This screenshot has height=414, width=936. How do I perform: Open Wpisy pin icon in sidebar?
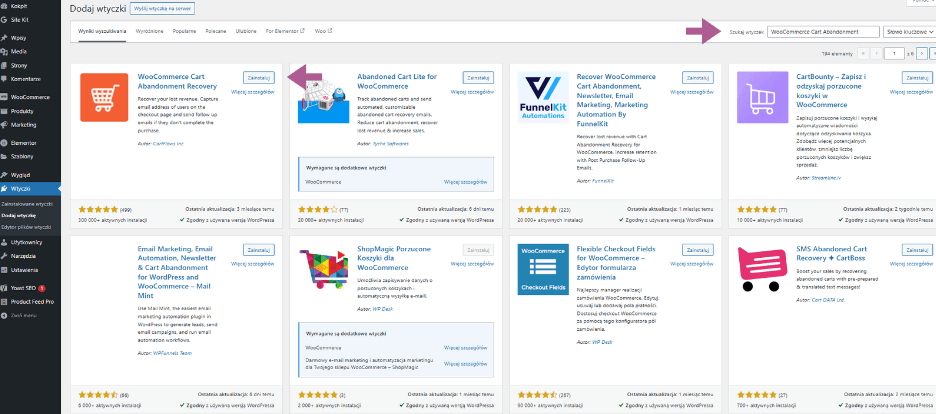pos(4,38)
